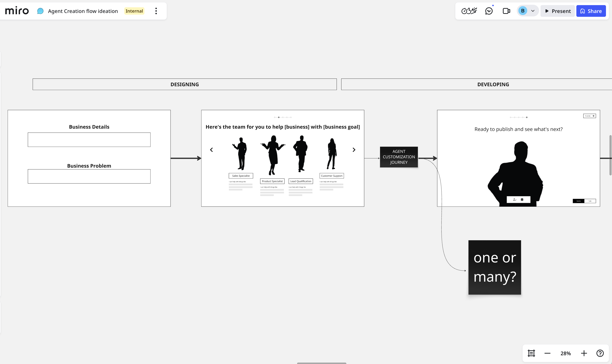Click the frame navigation icon near zoom controls
The height and width of the screenshot is (364, 612).
pos(531,353)
